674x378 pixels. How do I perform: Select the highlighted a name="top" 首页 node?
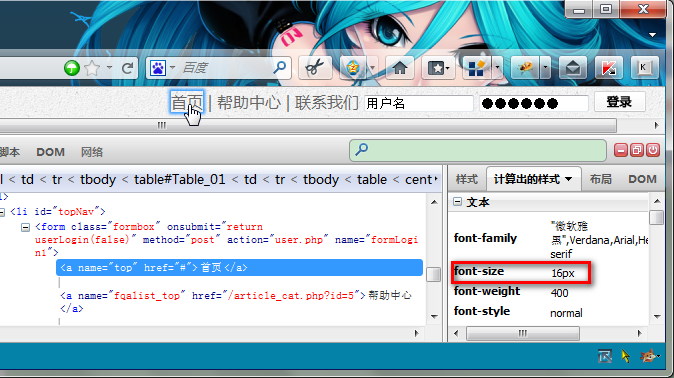[x=239, y=268]
